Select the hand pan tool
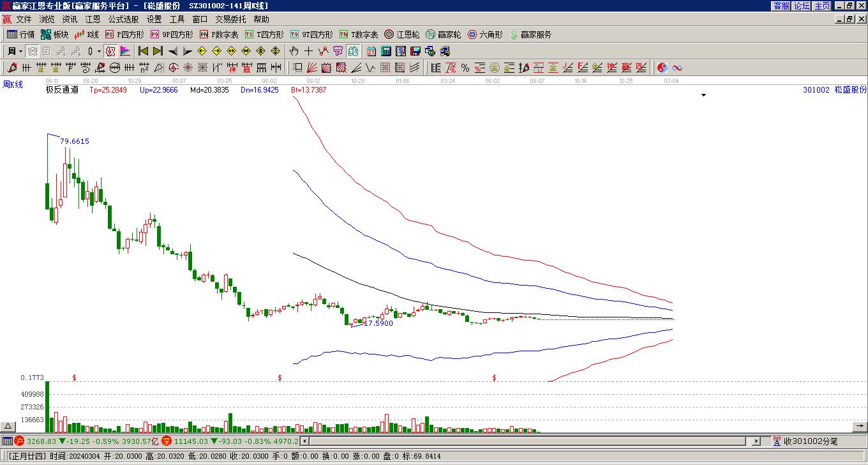Viewport: 868px width, 465px height. (x=294, y=51)
